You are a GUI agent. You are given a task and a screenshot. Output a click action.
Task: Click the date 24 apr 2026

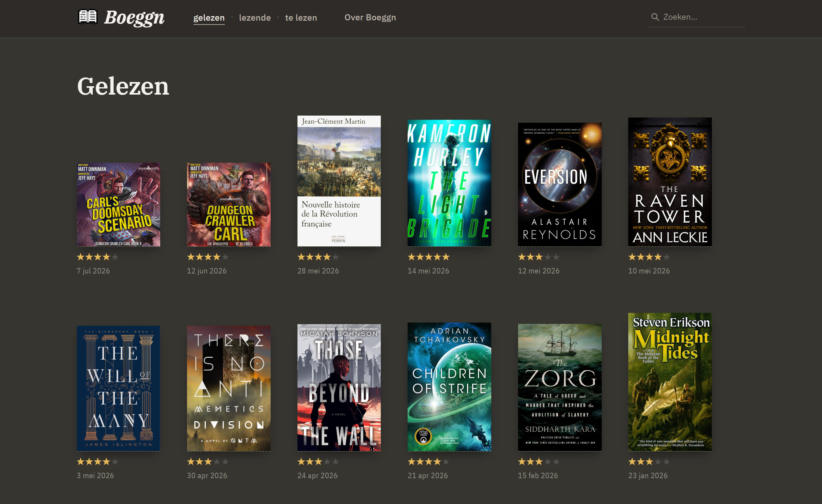[317, 476]
